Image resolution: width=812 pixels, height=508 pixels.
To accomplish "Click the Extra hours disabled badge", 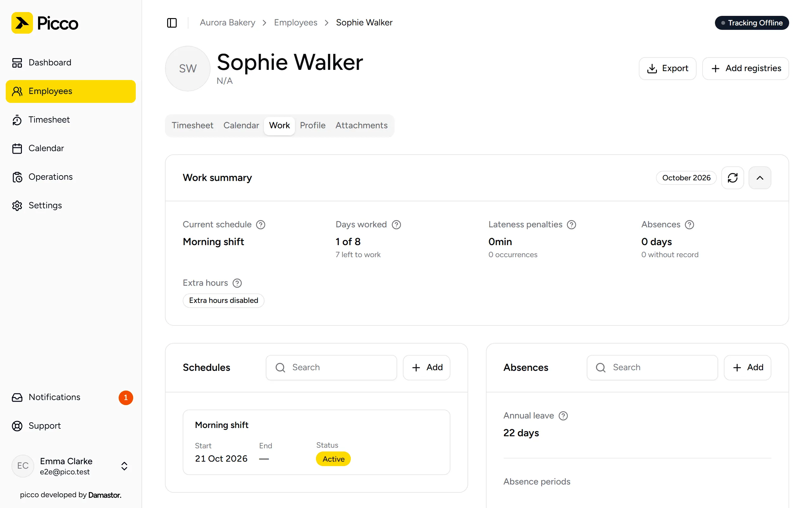I will (x=224, y=300).
